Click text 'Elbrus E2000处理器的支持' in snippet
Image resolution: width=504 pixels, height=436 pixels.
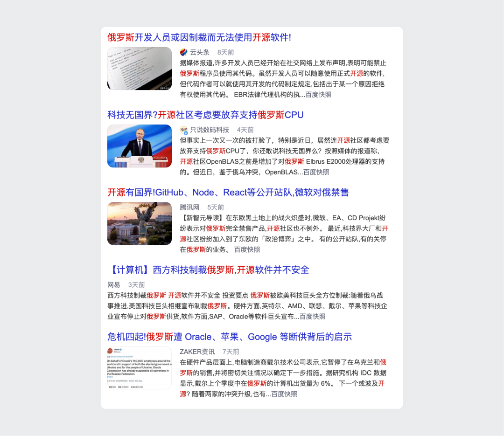345,161
